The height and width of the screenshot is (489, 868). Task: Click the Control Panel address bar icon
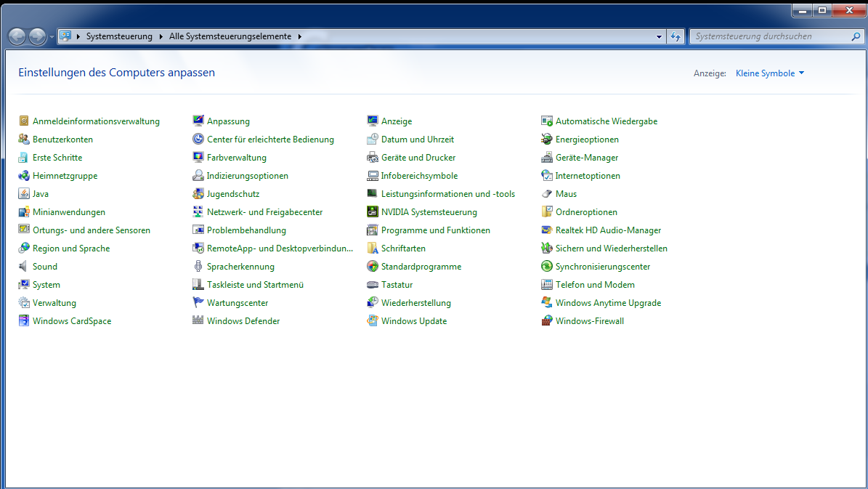tap(65, 36)
